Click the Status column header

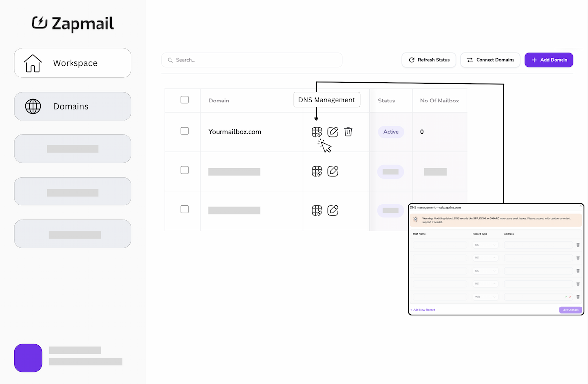[x=387, y=101]
